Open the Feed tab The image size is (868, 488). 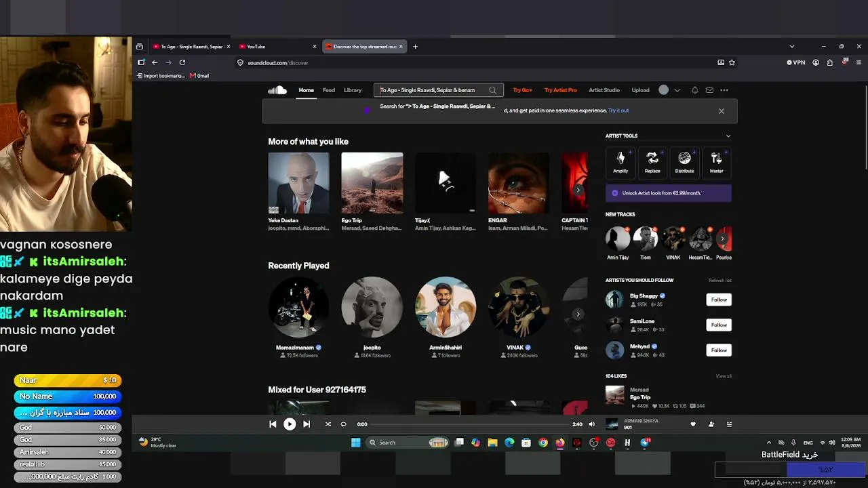pos(329,90)
